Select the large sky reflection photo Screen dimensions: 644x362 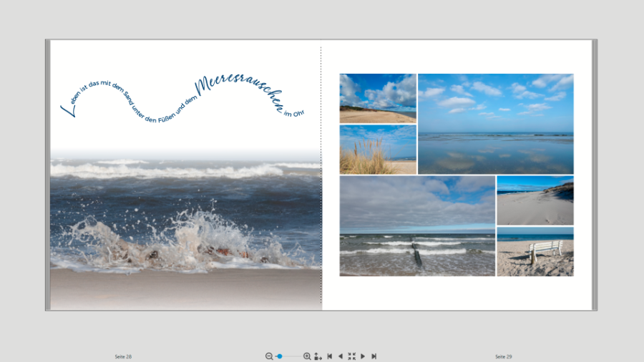(495, 123)
